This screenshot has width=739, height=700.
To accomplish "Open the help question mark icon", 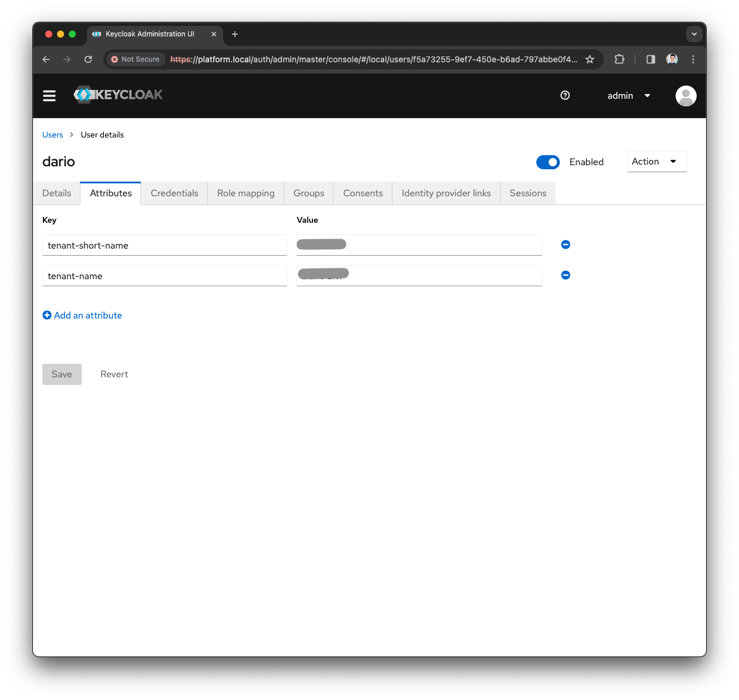I will tap(565, 95).
